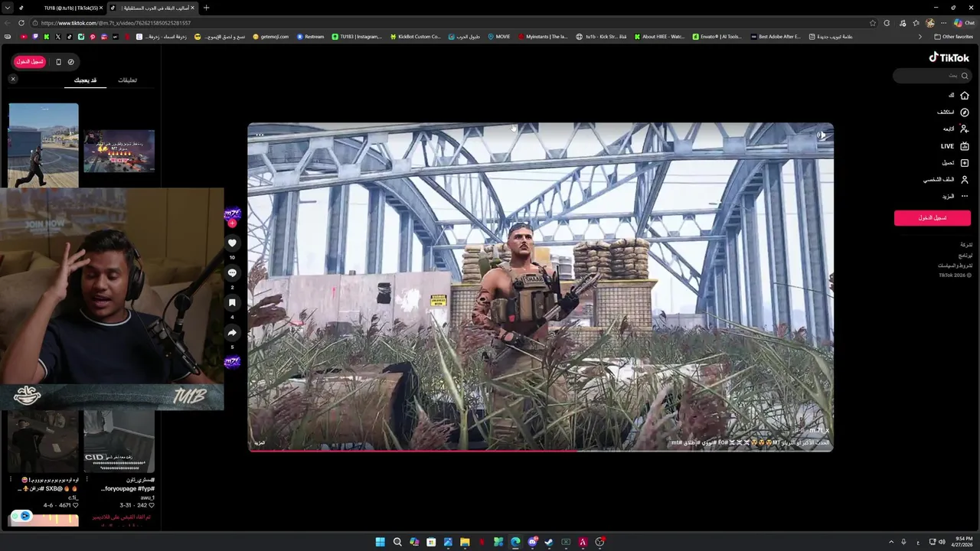Click the compass icon in the top-left pill
The image size is (980, 551).
tap(70, 62)
